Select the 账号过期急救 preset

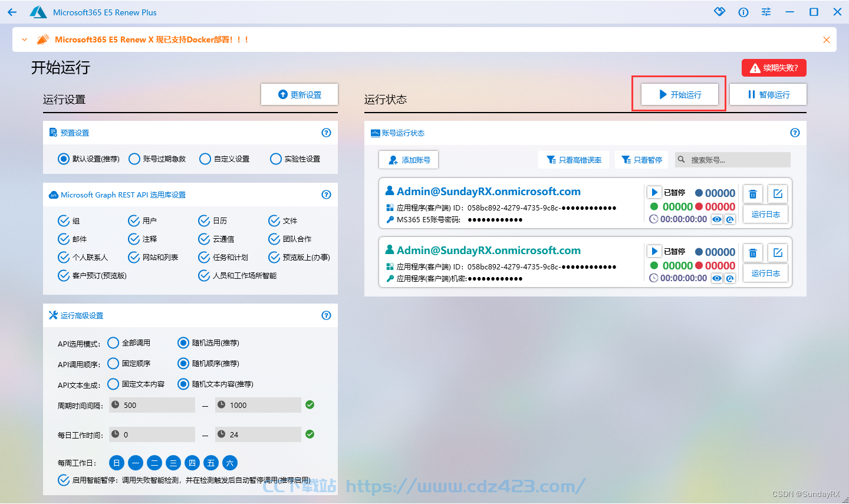coord(157,159)
